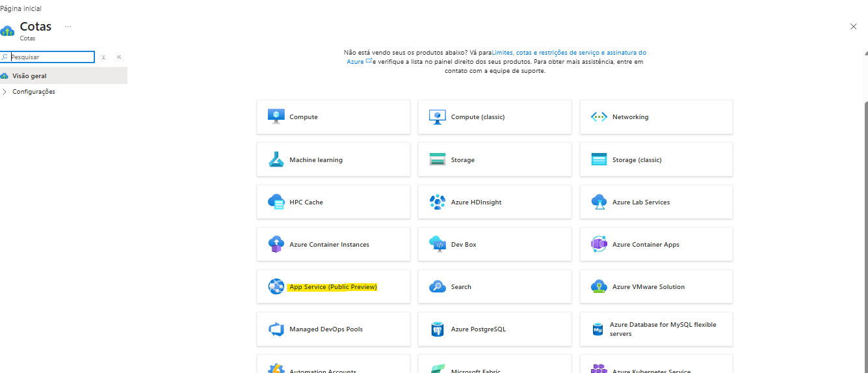Screen dimensions: 868x373
Task: Clear the sidebar search with X
Action: click(103, 57)
